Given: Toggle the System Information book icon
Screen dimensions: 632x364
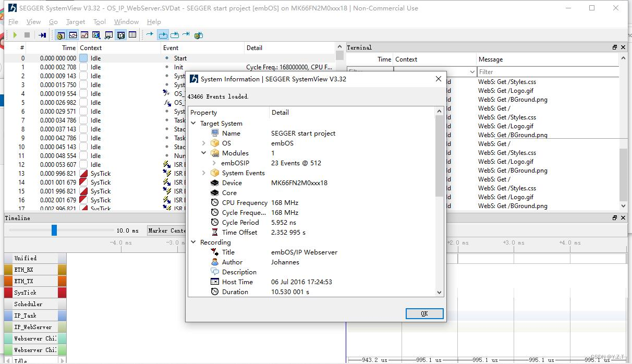Looking at the screenshot, I should pyautogui.click(x=121, y=35).
